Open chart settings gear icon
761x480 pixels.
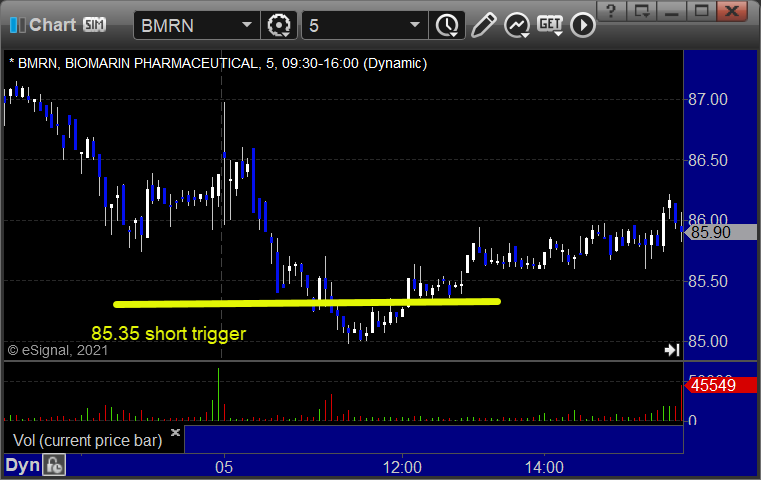[x=279, y=25]
